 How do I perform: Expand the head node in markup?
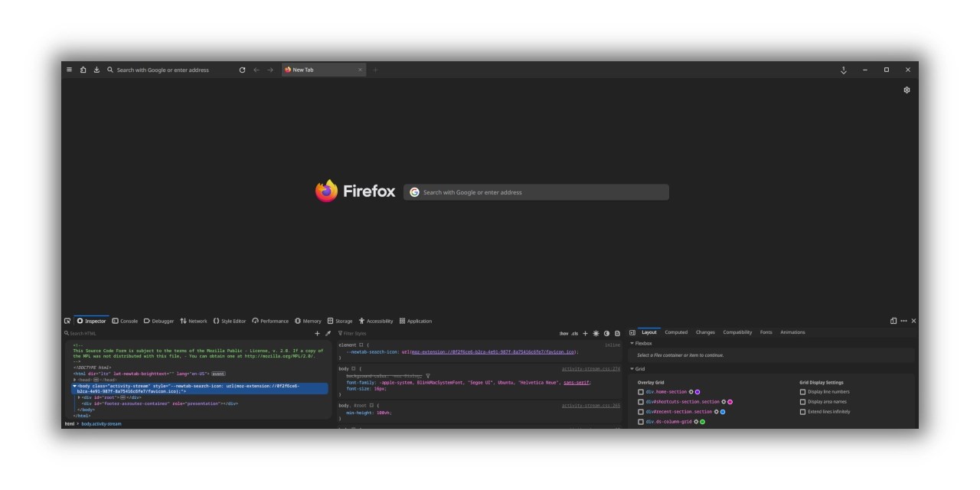click(x=75, y=380)
